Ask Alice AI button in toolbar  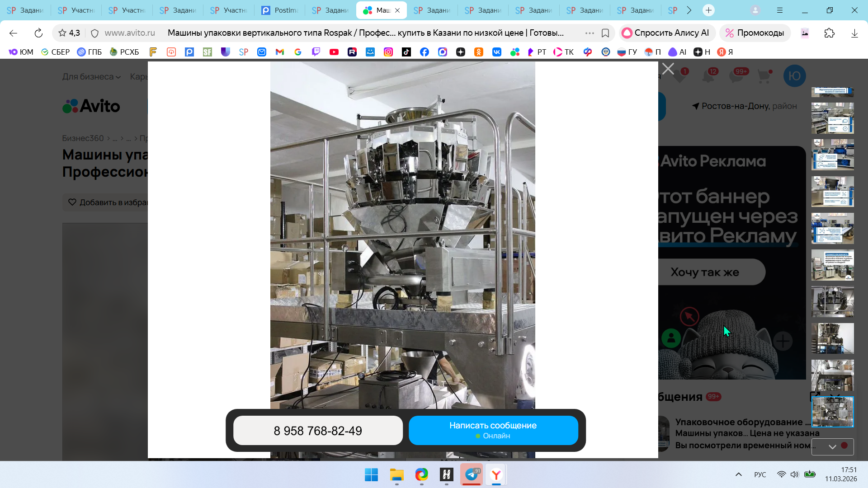click(666, 33)
